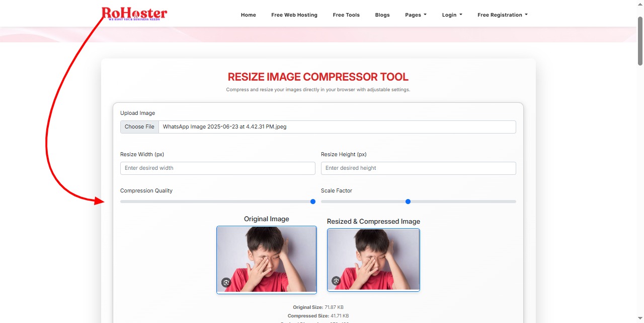Screen dimensions: 644x323
Task: Click the Choose File button
Action: point(139,127)
